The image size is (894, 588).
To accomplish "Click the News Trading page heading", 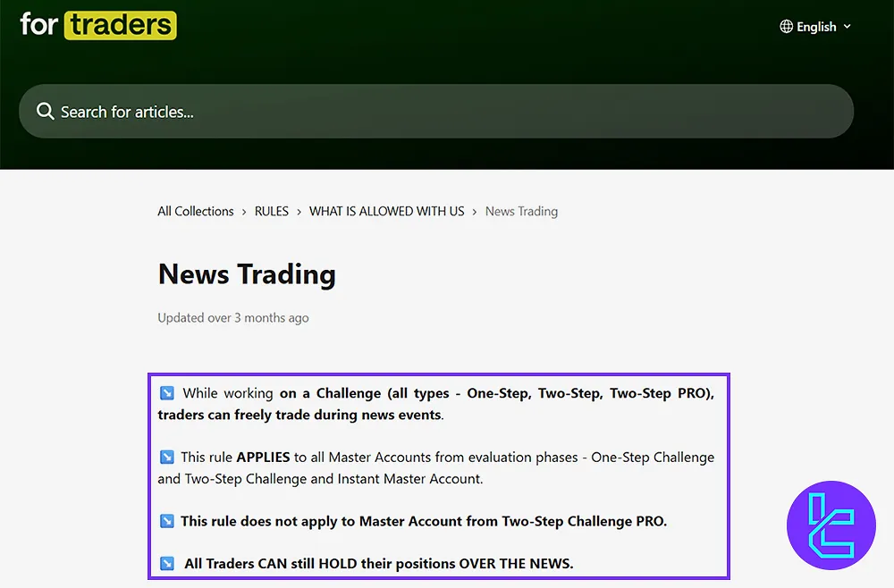I will [x=247, y=274].
